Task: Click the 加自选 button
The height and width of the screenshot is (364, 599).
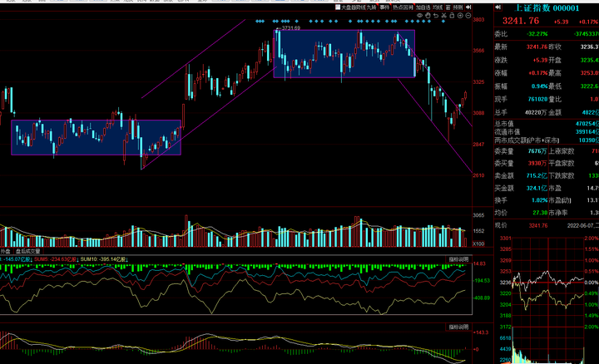Action: pyautogui.click(x=423, y=7)
